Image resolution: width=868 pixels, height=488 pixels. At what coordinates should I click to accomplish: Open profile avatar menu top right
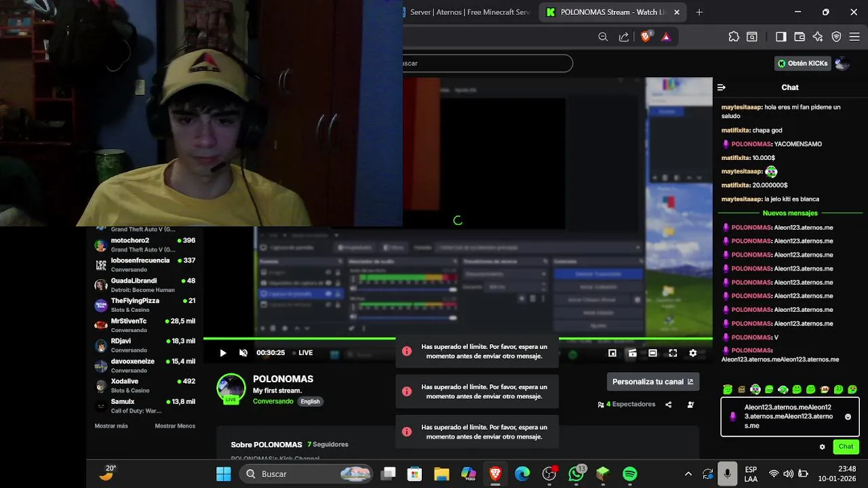842,63
